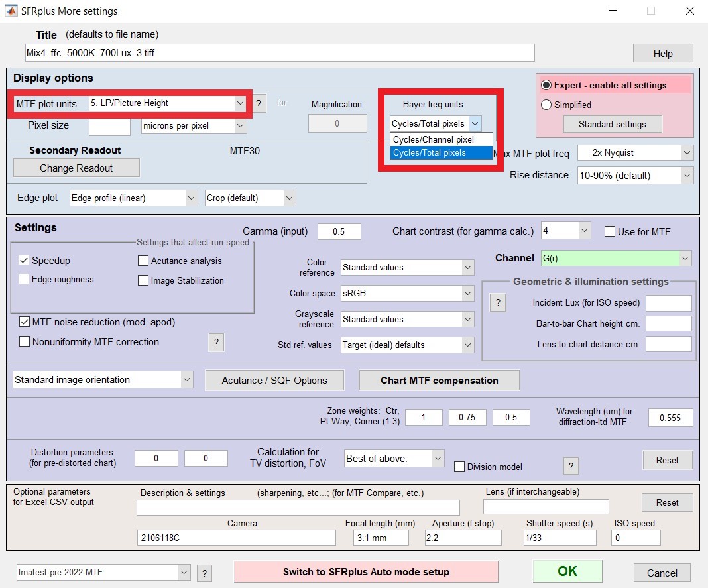This screenshot has width=708, height=588.
Task: Click the question mark beside MTF plot units
Action: pos(259,103)
